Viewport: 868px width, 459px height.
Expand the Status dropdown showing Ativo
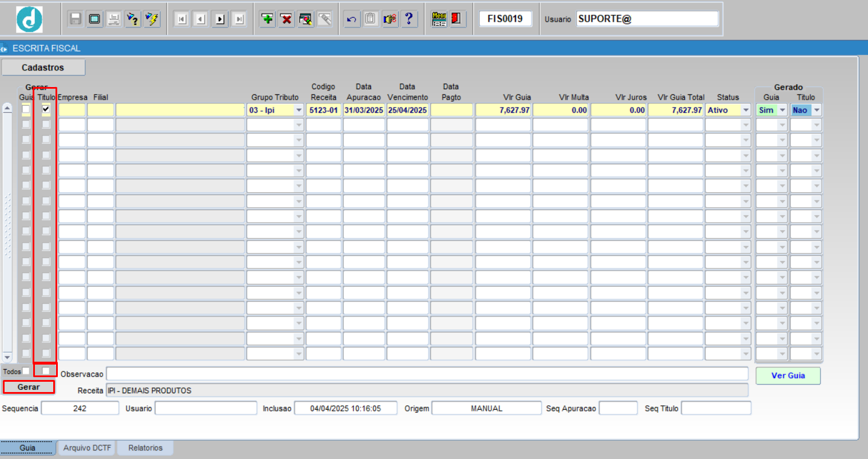pos(746,110)
